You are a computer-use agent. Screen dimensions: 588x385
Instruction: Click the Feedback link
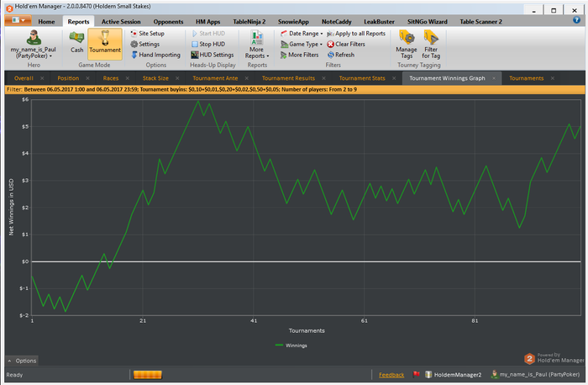coord(391,375)
